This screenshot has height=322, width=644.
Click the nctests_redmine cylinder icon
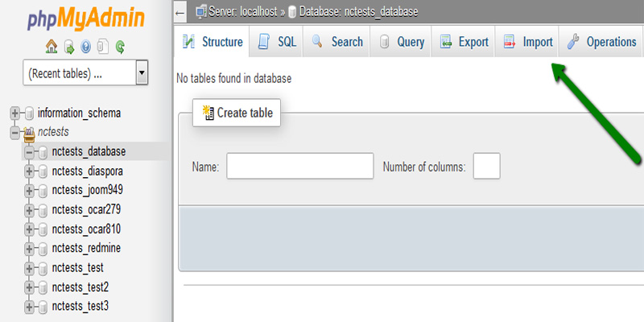tap(43, 249)
